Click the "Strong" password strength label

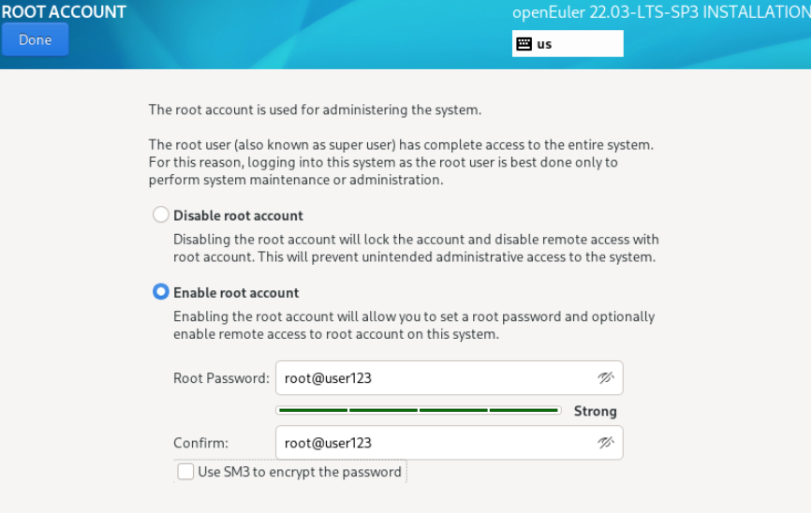pyautogui.click(x=595, y=411)
